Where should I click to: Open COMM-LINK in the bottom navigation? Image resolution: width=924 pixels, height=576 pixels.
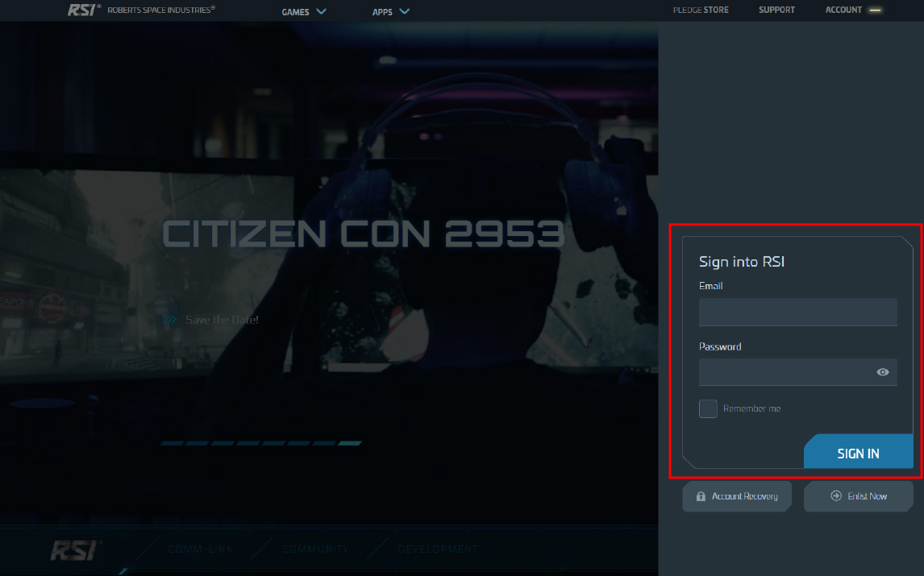tap(200, 549)
